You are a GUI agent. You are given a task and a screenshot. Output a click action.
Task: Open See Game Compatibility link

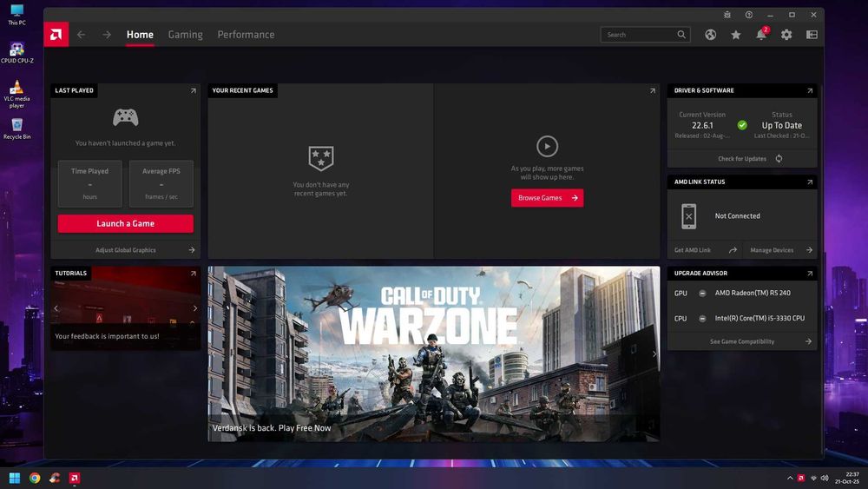click(x=742, y=341)
